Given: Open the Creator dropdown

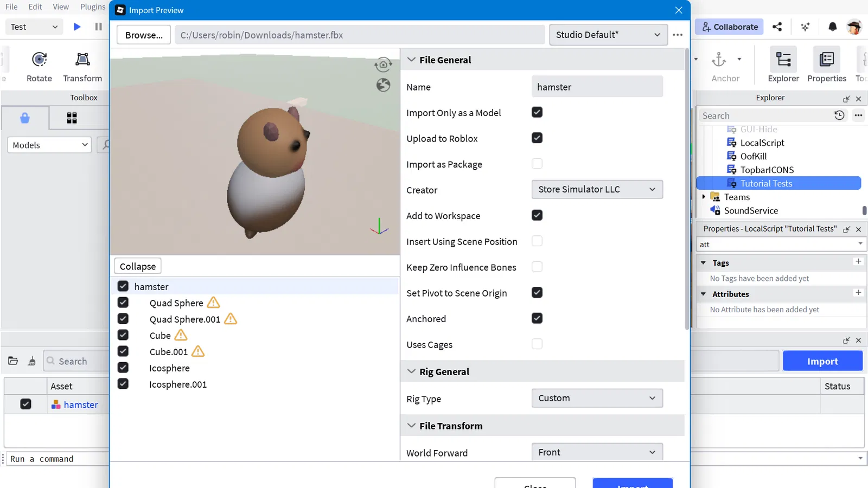Looking at the screenshot, I should tap(597, 189).
